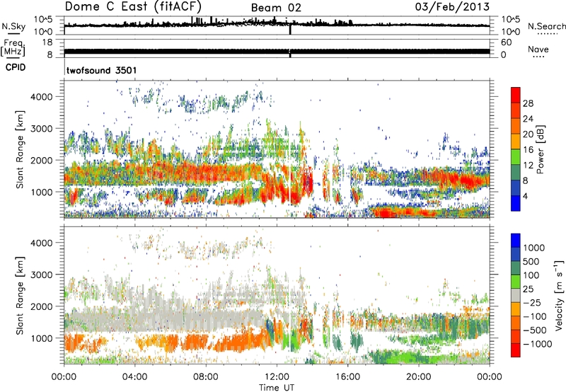
Task: Select the "4000" range tick in Power panel
Action: 41,96
